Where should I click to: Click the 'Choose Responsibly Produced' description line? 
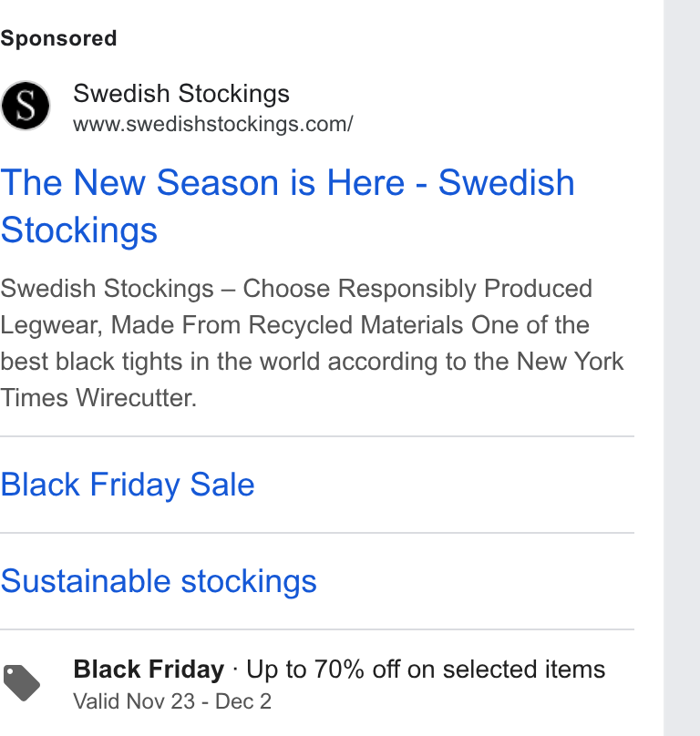click(x=417, y=288)
